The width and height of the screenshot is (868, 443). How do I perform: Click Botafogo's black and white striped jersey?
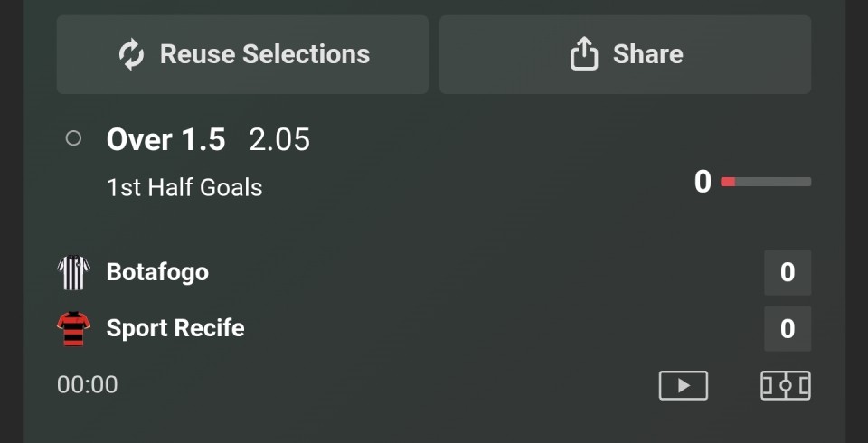point(73,272)
